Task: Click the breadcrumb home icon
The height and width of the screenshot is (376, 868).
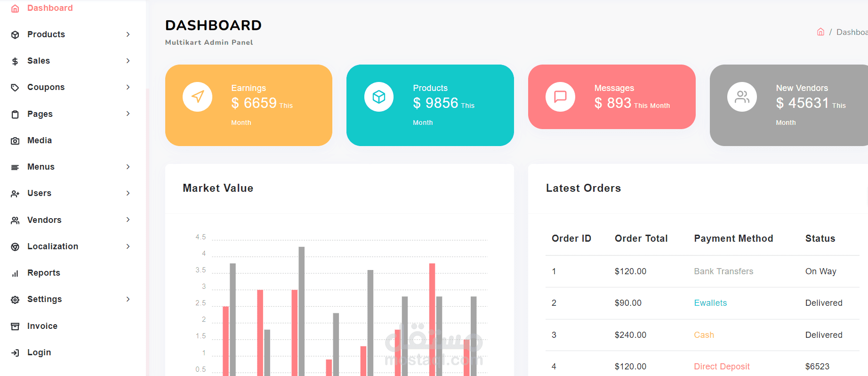Action: coord(820,32)
